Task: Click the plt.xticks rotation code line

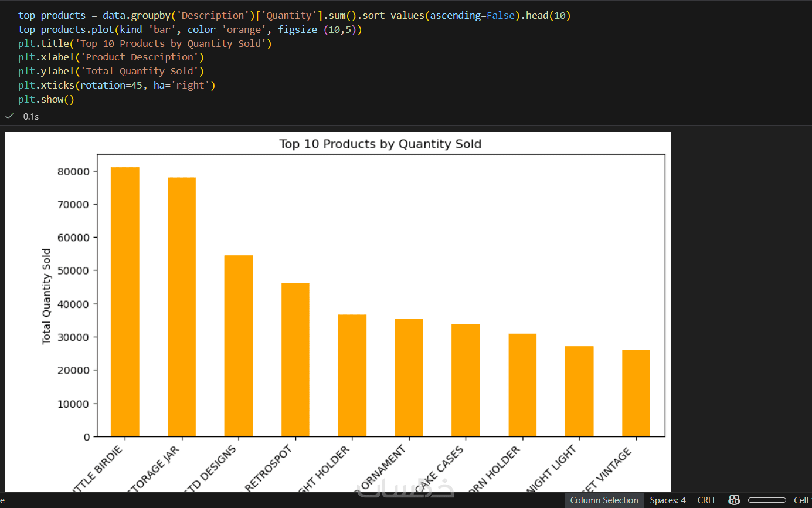Action: coord(117,85)
